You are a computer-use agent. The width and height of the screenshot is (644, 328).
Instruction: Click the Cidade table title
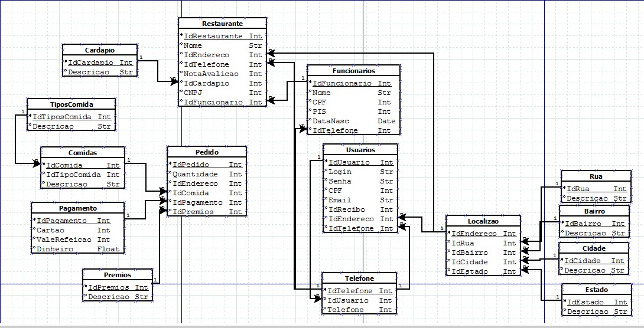(x=593, y=248)
